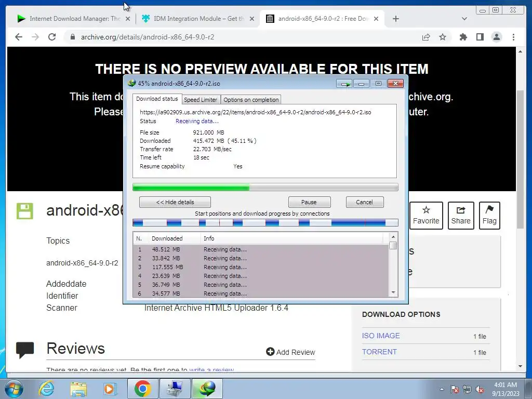532x399 pixels.
Task: Close the Internet Download Manager tab
Action: [128, 19]
